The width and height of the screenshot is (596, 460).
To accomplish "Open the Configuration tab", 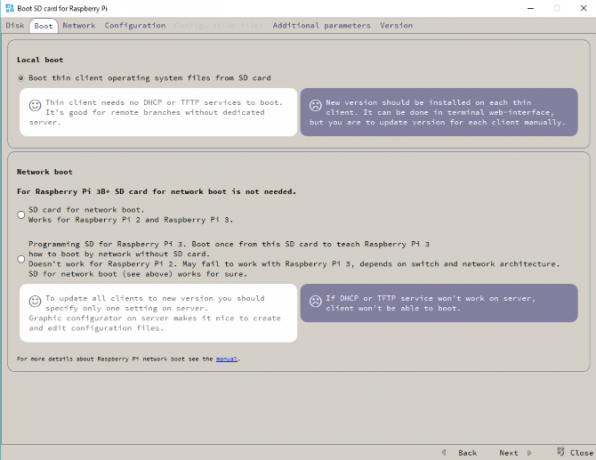I will pyautogui.click(x=135, y=25).
